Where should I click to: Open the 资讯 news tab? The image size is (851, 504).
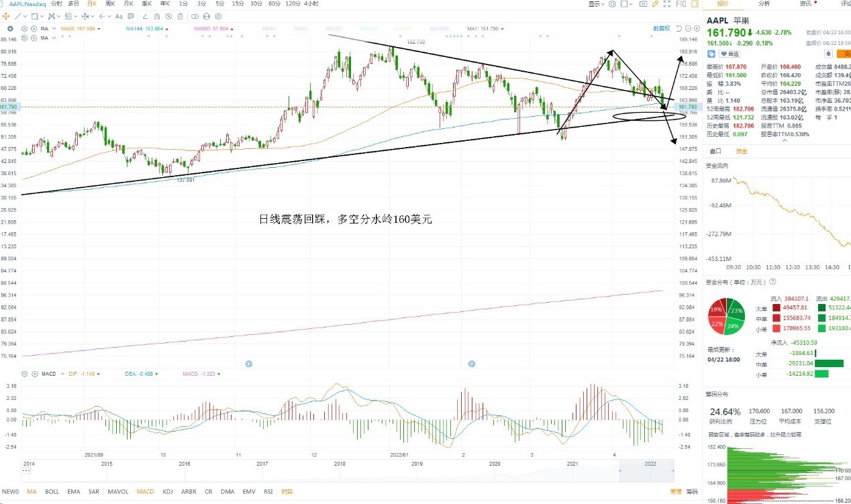coord(805,4)
